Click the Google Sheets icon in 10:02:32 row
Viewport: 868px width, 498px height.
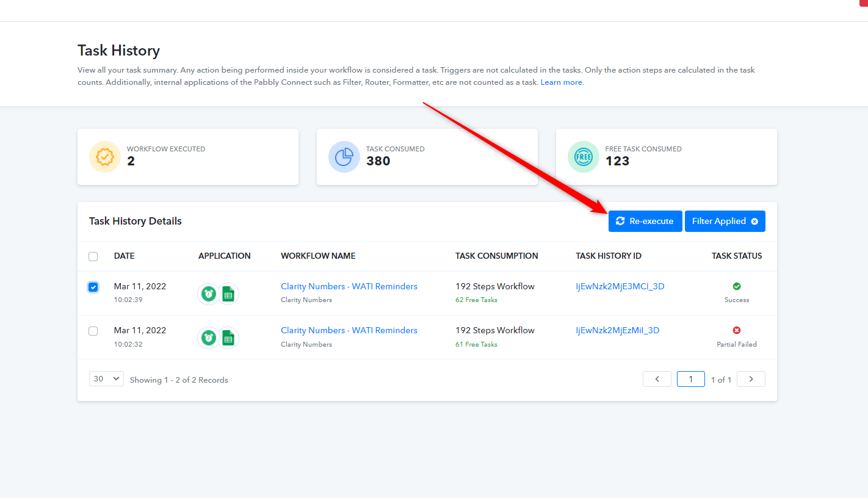tap(228, 337)
